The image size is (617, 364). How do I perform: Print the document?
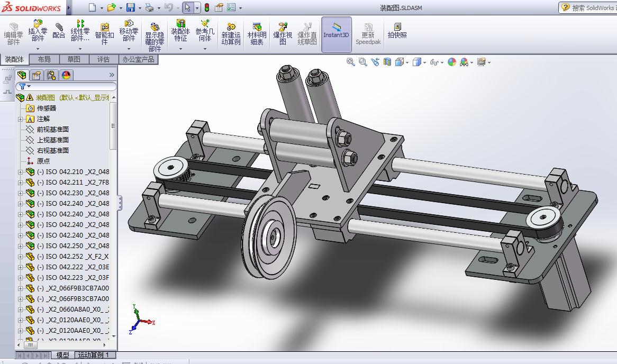(x=150, y=7)
